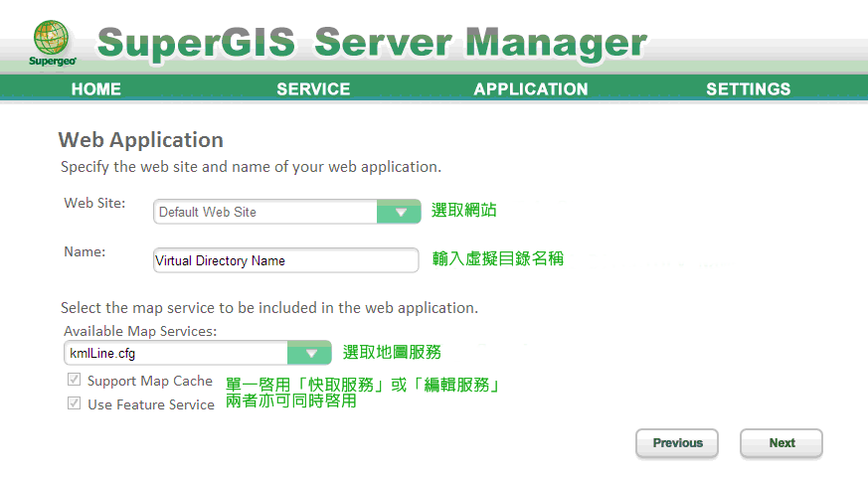The width and height of the screenshot is (868, 479).
Task: Open the HOME menu
Action: [95, 89]
